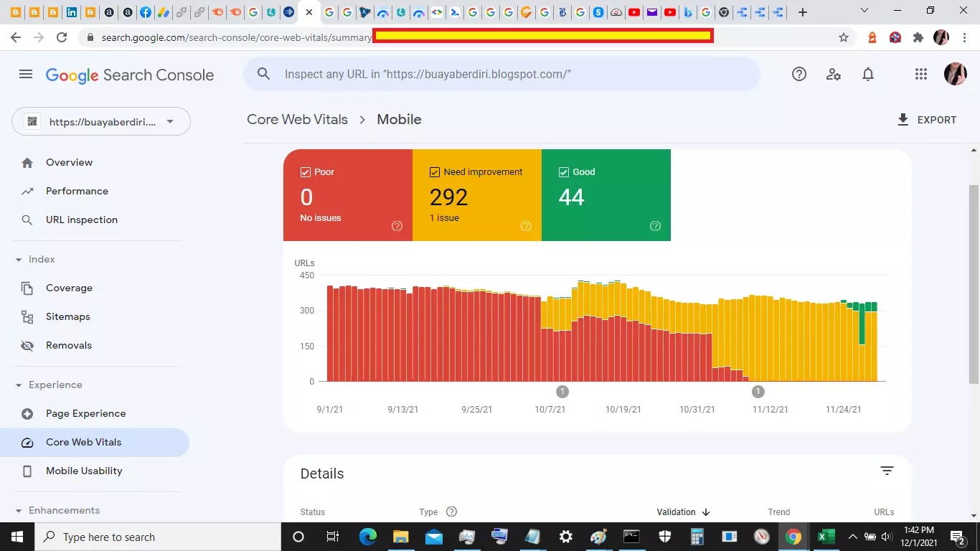Viewport: 980px width, 551px height.
Task: Open the hamburger main menu
Action: [x=26, y=74]
